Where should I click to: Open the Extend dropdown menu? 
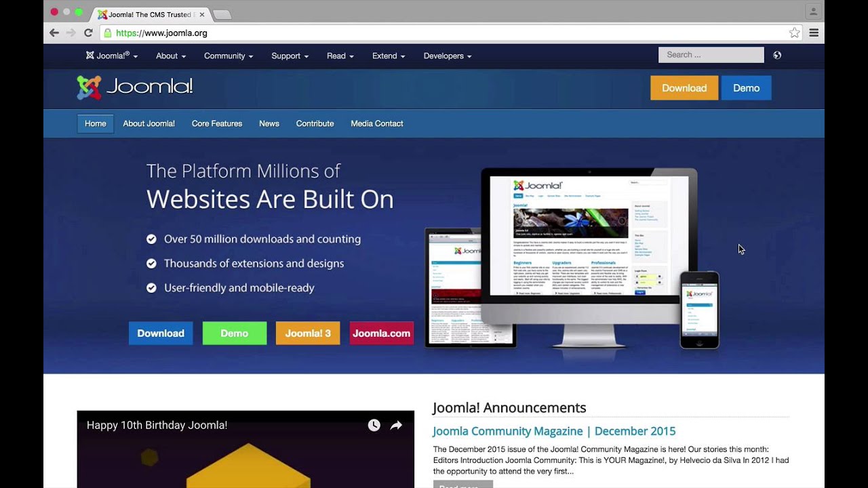click(389, 56)
